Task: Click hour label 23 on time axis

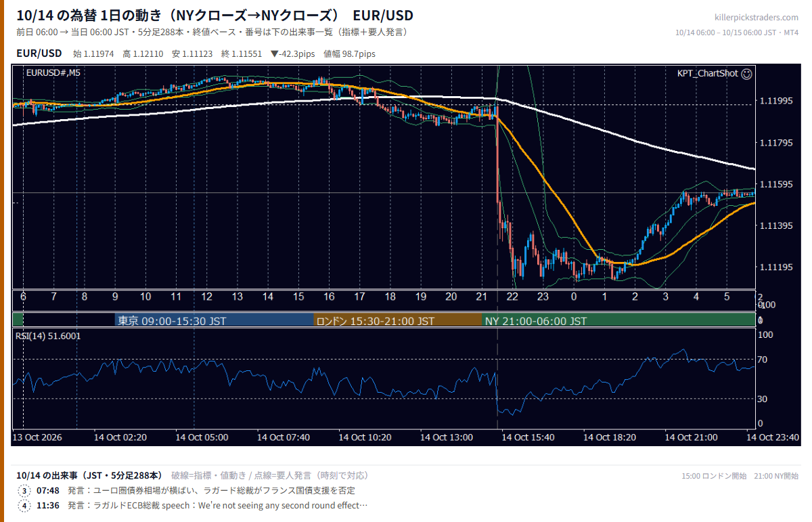Action: [x=543, y=297]
